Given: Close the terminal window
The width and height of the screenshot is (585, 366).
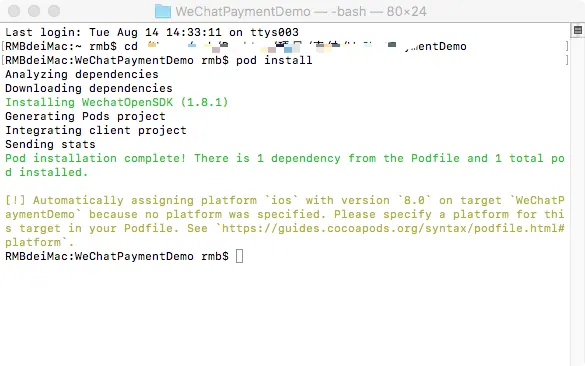Looking at the screenshot, I should pos(14,11).
